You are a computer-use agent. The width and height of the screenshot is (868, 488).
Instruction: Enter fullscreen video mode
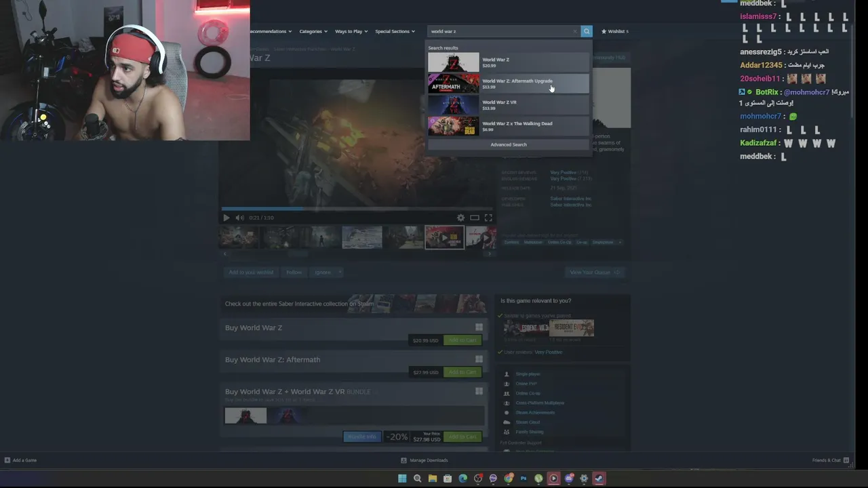[488, 218]
